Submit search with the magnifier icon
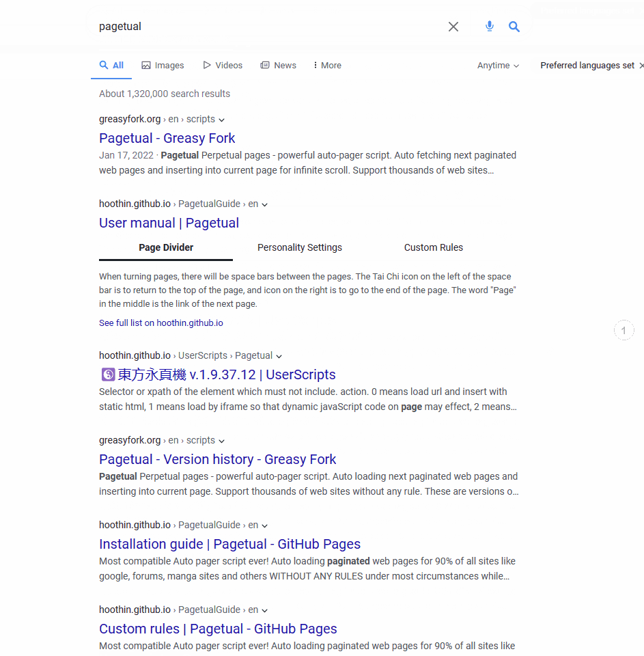Image resolution: width=644 pixels, height=656 pixels. point(514,27)
